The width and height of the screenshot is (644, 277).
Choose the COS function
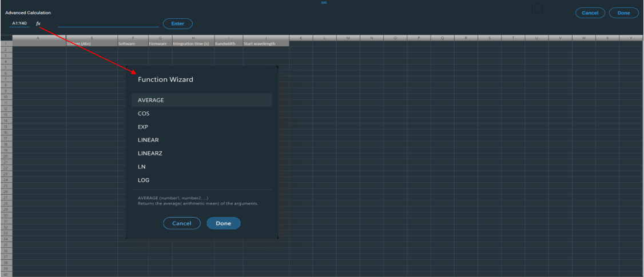tap(201, 114)
